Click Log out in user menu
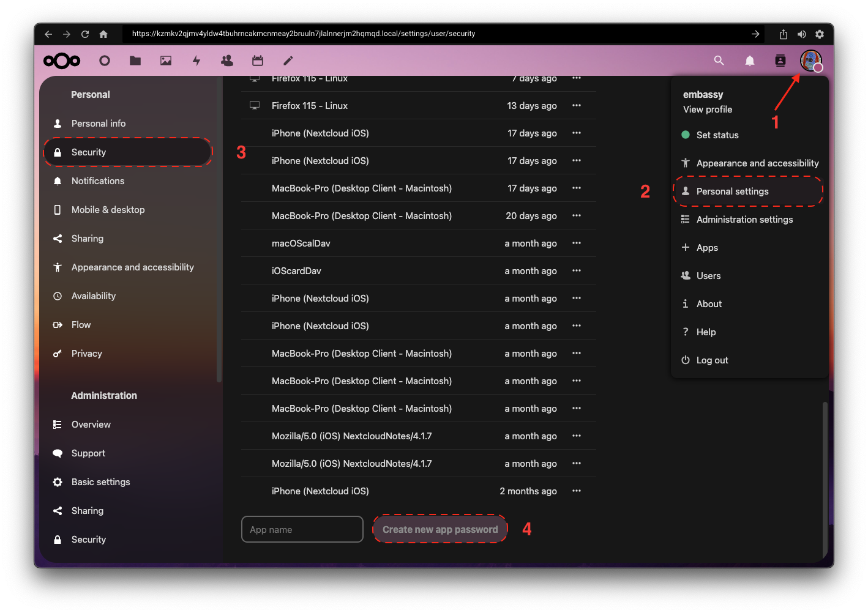 point(712,360)
